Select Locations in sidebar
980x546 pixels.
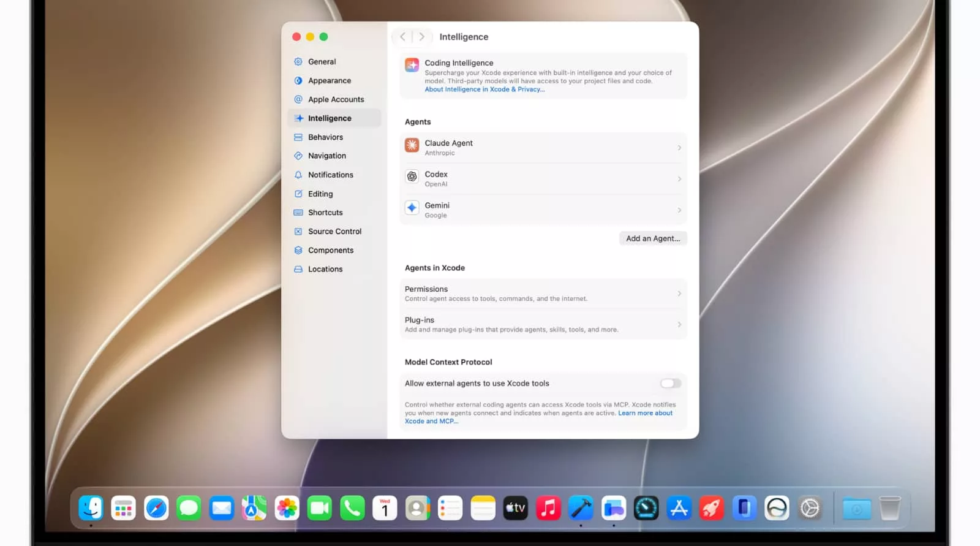click(334, 269)
